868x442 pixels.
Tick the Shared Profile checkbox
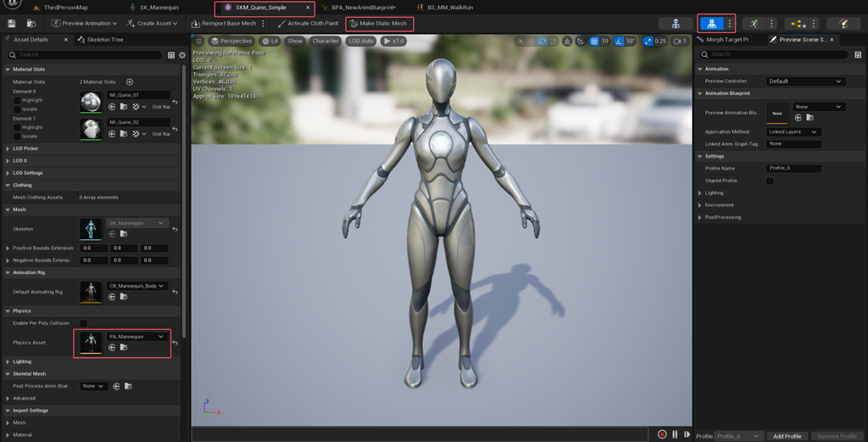tap(770, 181)
